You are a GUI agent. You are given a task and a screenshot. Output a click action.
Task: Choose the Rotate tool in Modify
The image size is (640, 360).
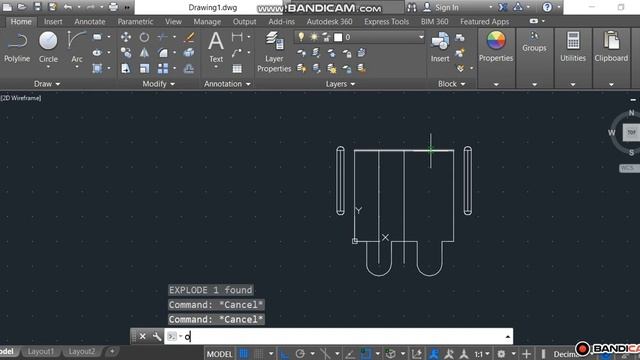click(x=144, y=37)
